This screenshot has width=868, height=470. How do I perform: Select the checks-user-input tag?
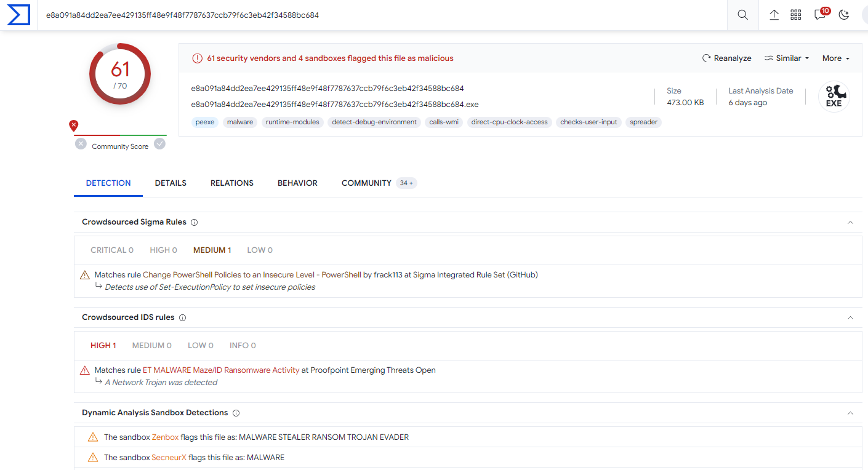coord(589,122)
